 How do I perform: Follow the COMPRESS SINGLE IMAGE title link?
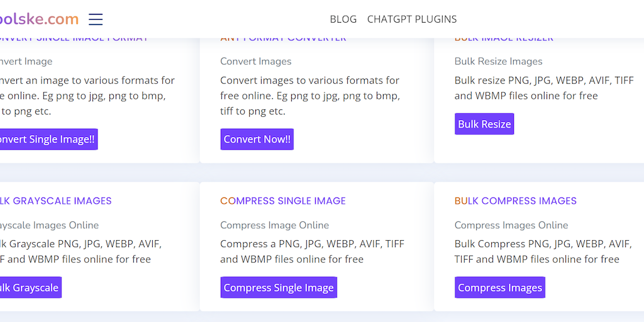[283, 201]
